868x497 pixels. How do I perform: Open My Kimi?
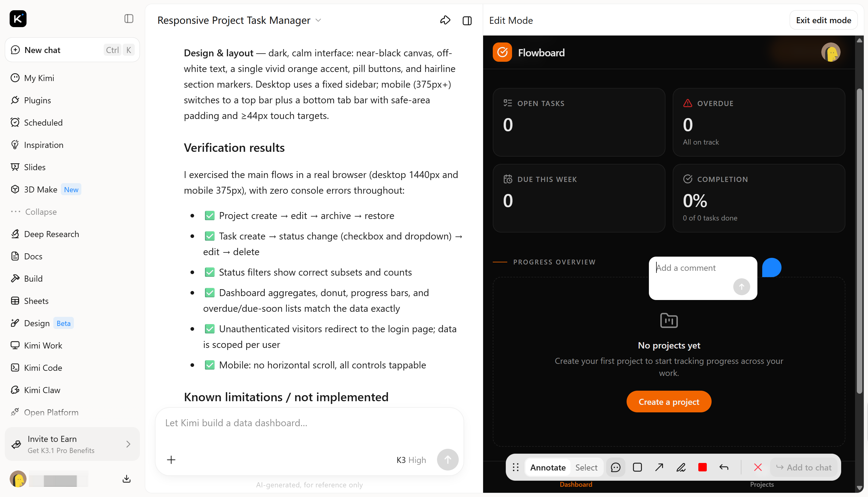(x=72, y=78)
